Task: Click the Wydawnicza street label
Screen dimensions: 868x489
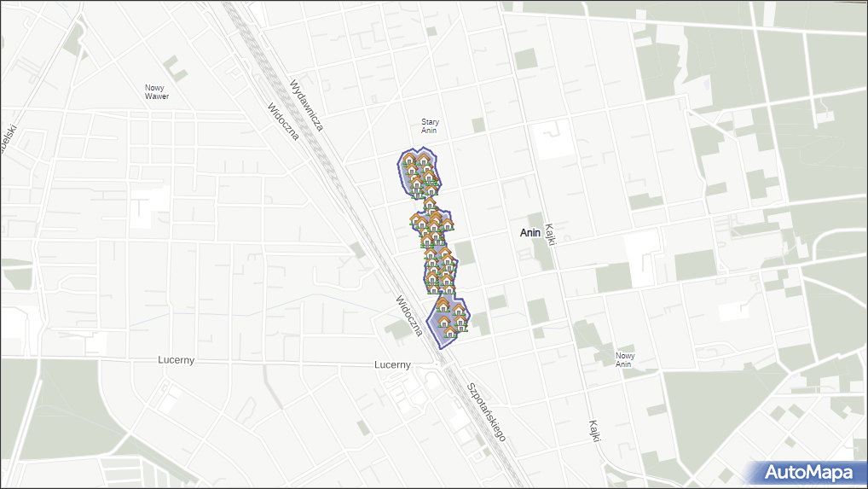Action: pyautogui.click(x=307, y=106)
